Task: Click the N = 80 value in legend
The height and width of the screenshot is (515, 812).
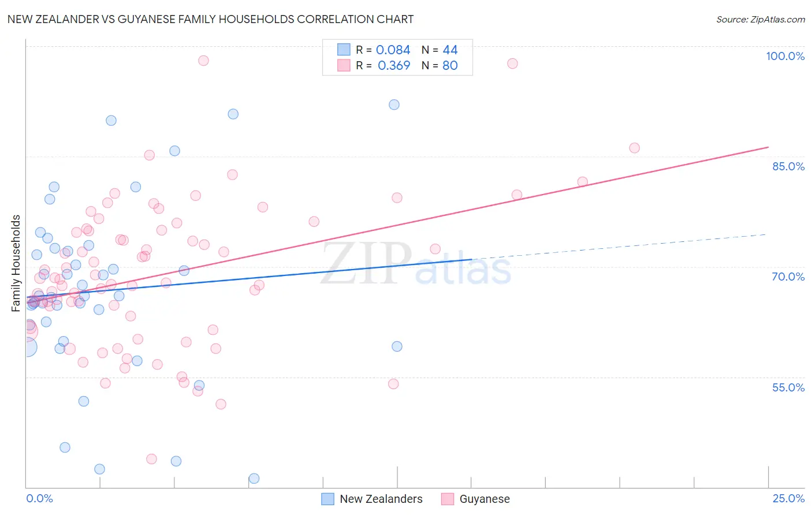Action: 439,65
